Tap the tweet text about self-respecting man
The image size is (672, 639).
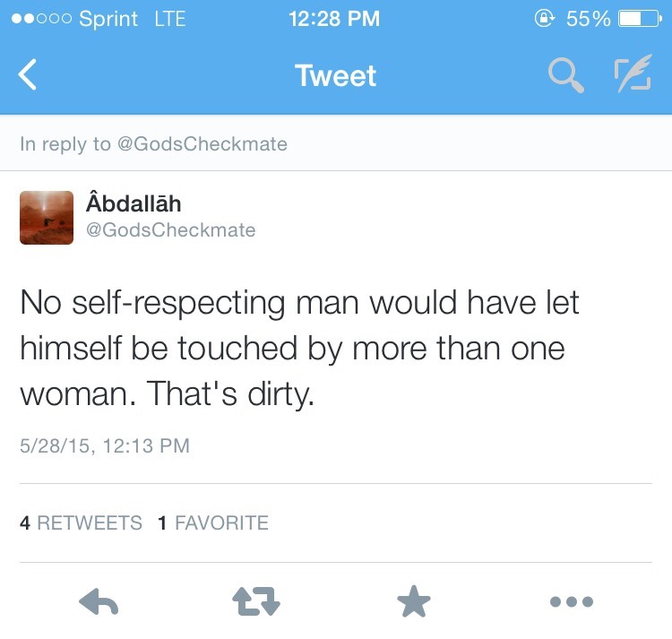point(299,348)
